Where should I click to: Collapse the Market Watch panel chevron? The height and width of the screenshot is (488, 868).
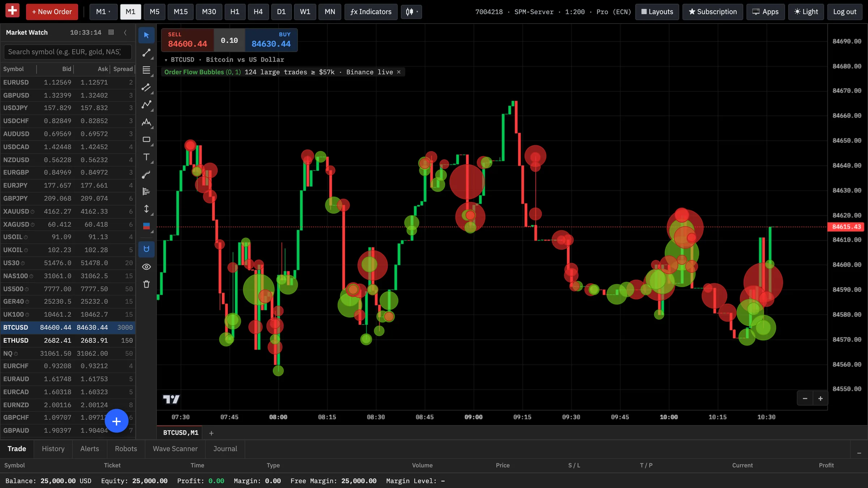coord(125,33)
